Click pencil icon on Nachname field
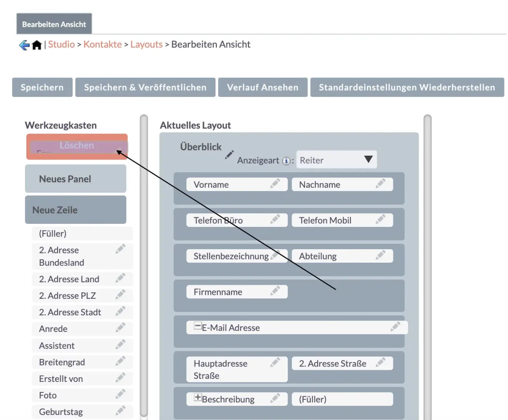 point(380,184)
